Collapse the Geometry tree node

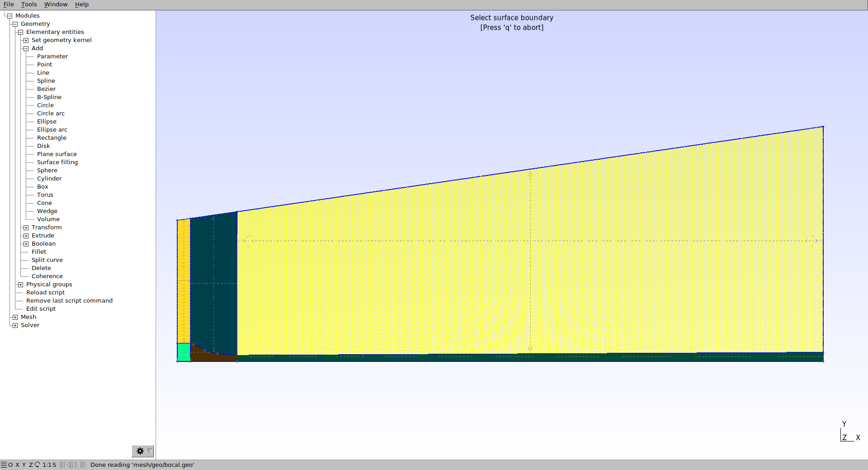point(15,24)
